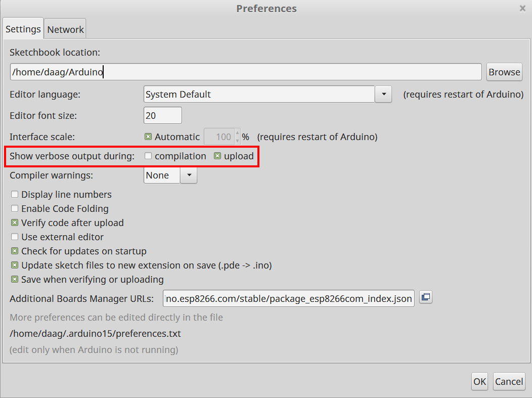Viewport: 532px width, 398px height.
Task: Click the Additional Boards Manager URLs label
Action: pos(82,298)
